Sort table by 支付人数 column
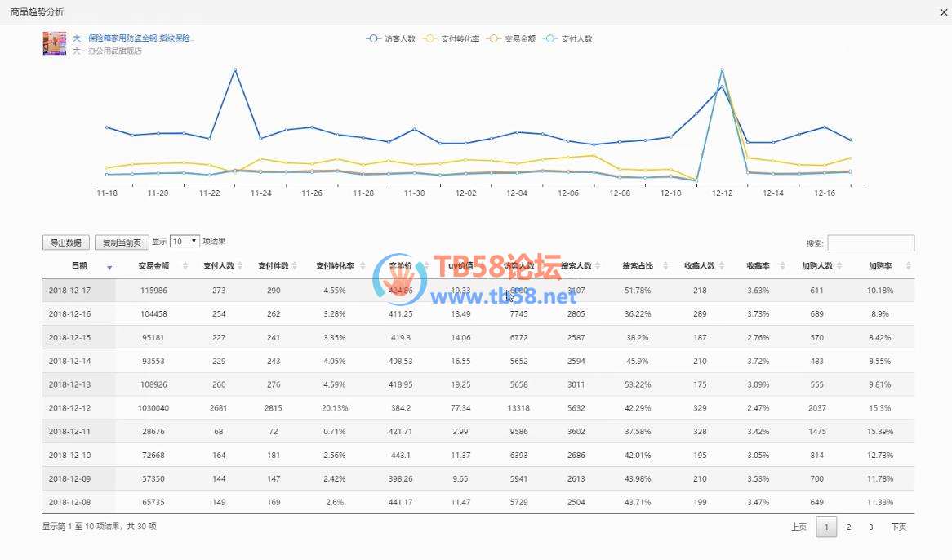Screen dimensions: 952x560 [219, 266]
